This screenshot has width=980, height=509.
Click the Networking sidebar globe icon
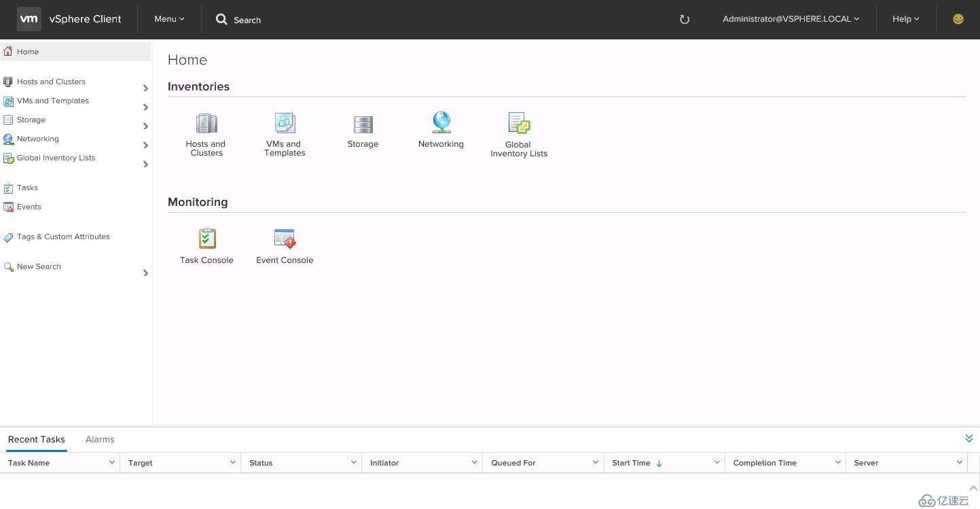click(8, 139)
